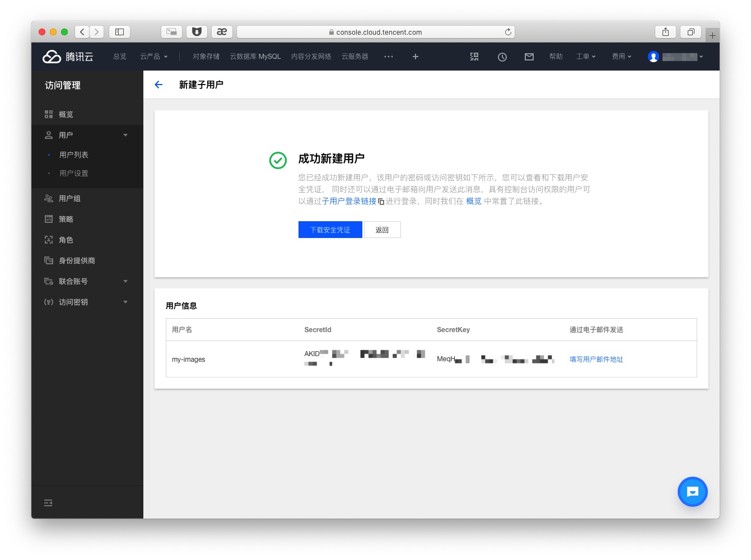Click the SecretKey column header
The image size is (751, 560).
click(x=454, y=330)
